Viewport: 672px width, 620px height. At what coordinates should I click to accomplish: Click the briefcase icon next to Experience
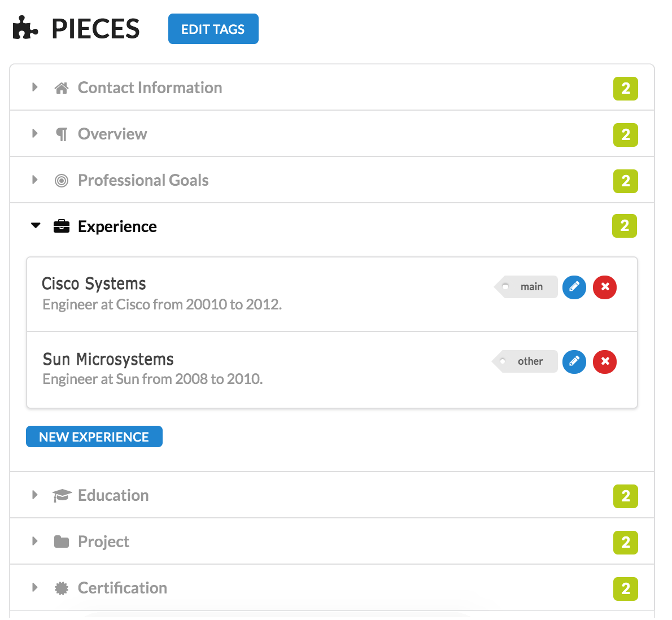coord(62,226)
